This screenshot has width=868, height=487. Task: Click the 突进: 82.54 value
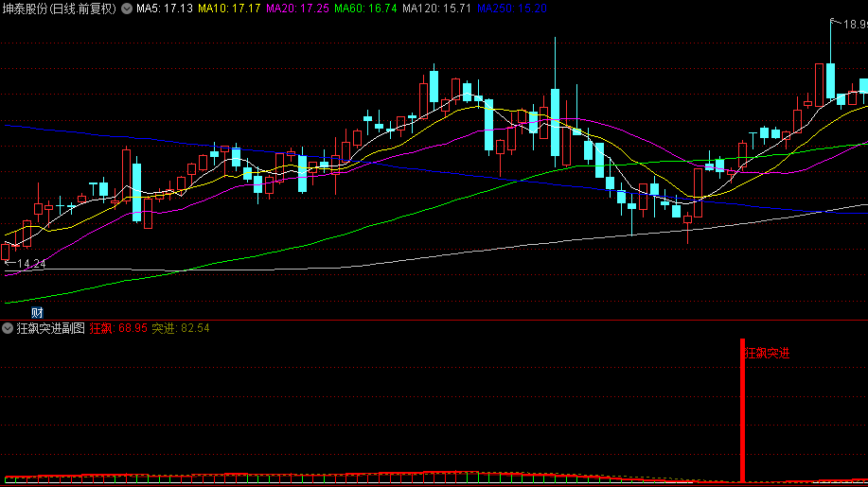181,328
